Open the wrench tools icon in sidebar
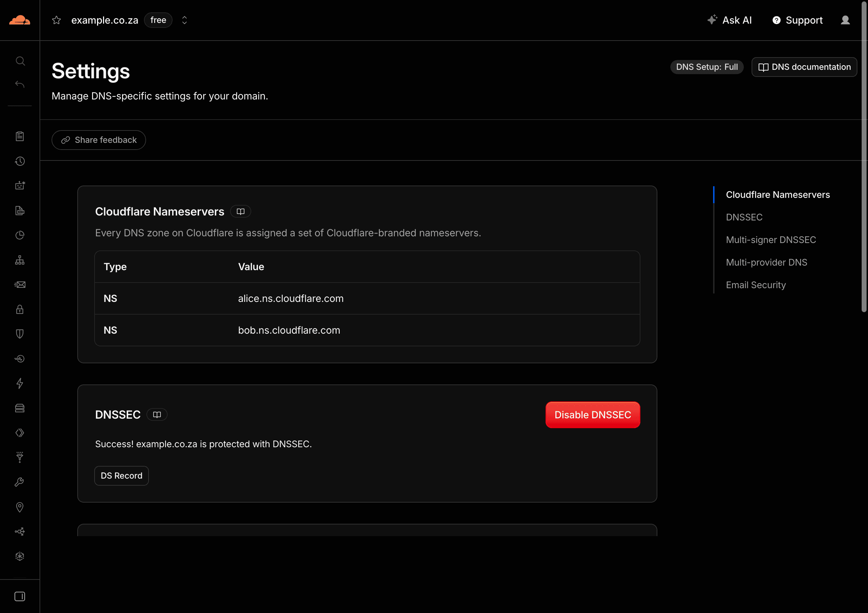The image size is (868, 613). [20, 482]
